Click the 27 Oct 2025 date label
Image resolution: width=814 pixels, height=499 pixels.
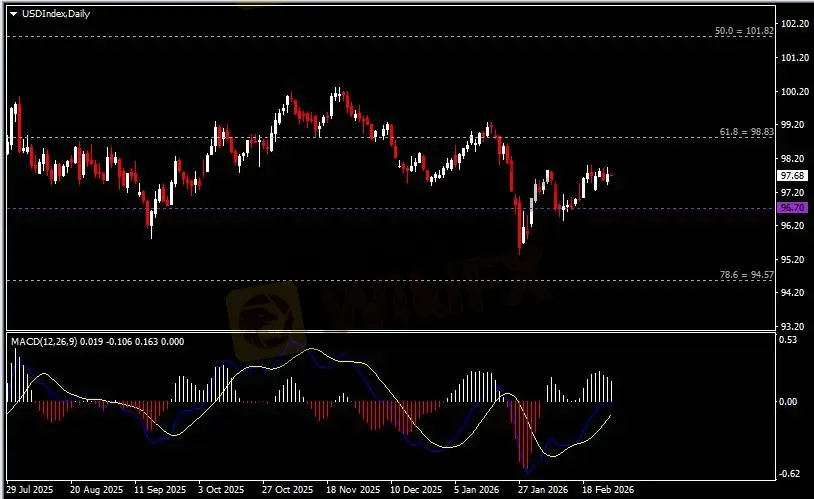(x=288, y=490)
